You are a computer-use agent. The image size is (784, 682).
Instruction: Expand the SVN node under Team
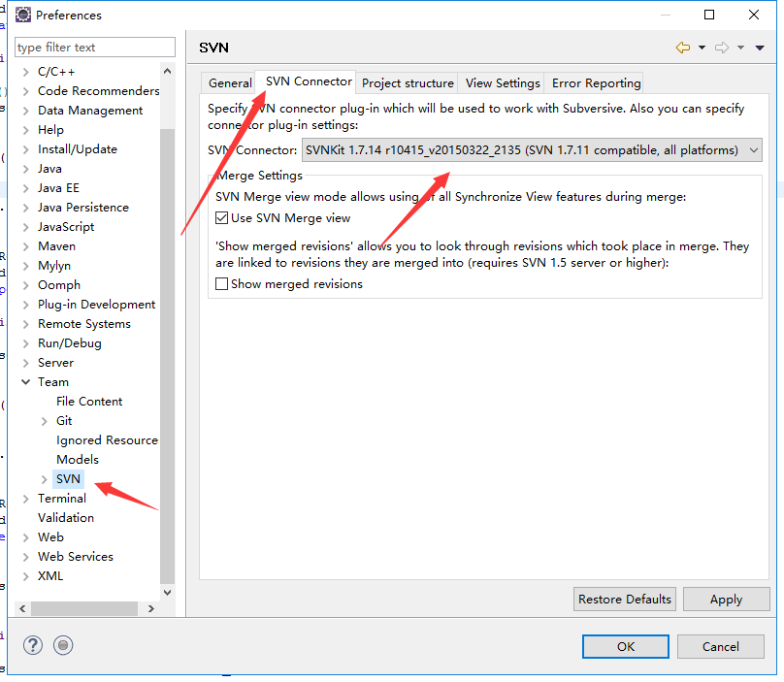[45, 479]
